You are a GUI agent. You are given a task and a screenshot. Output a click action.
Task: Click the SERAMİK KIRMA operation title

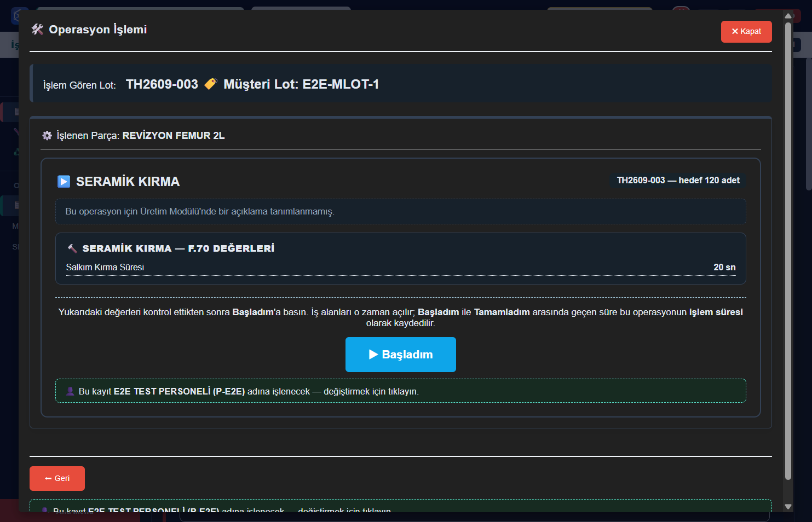coord(128,182)
